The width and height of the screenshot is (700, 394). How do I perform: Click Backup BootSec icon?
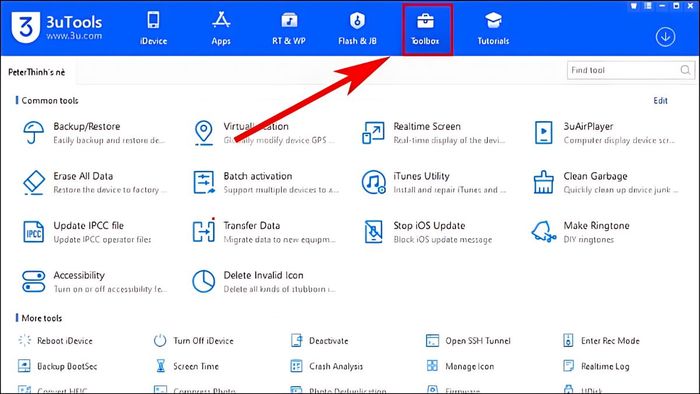[x=24, y=366]
